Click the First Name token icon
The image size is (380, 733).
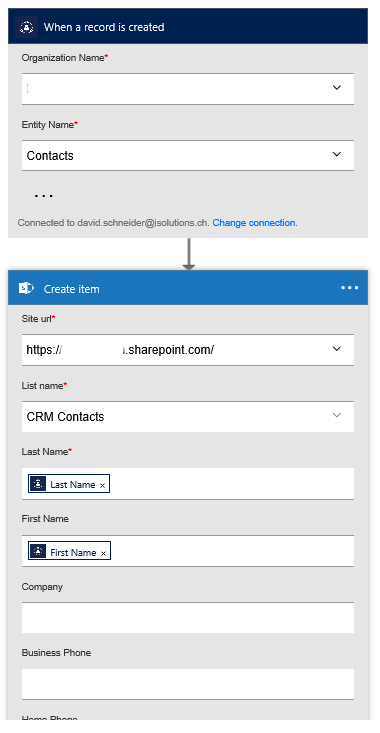point(38,551)
